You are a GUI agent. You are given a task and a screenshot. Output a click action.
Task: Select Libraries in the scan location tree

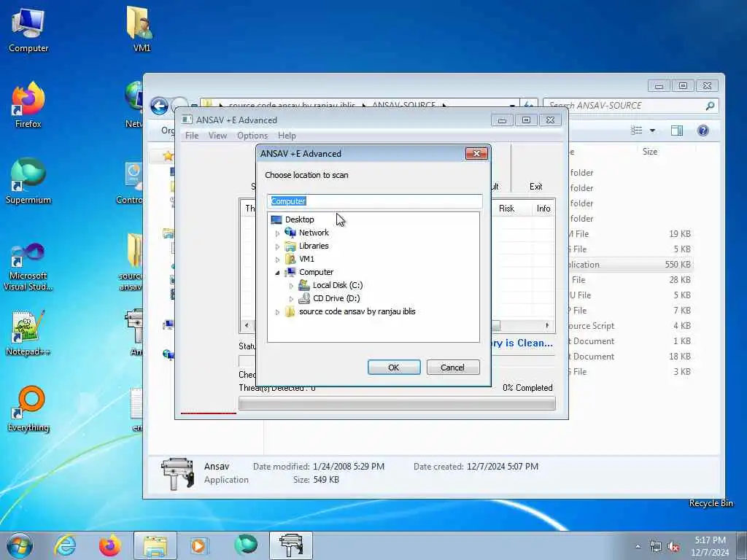pyautogui.click(x=314, y=246)
